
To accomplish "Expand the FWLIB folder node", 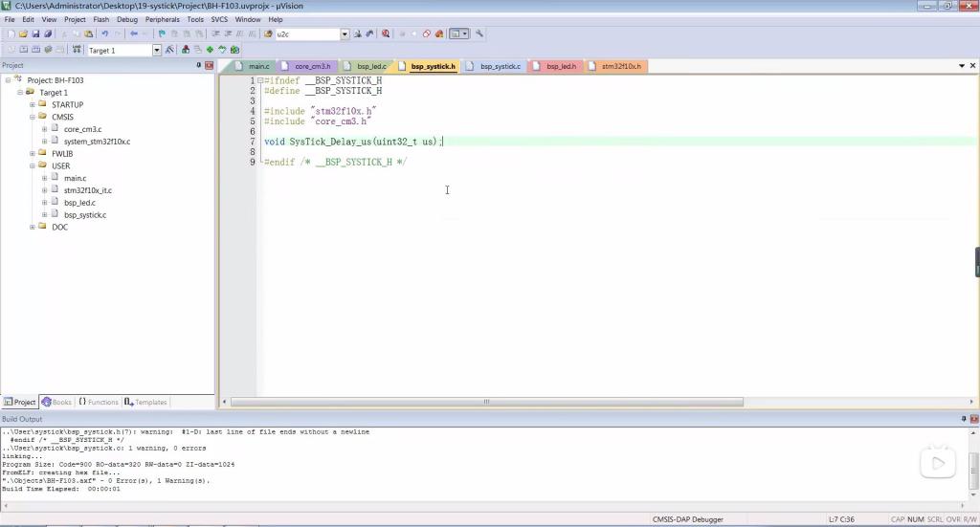I will (x=32, y=154).
